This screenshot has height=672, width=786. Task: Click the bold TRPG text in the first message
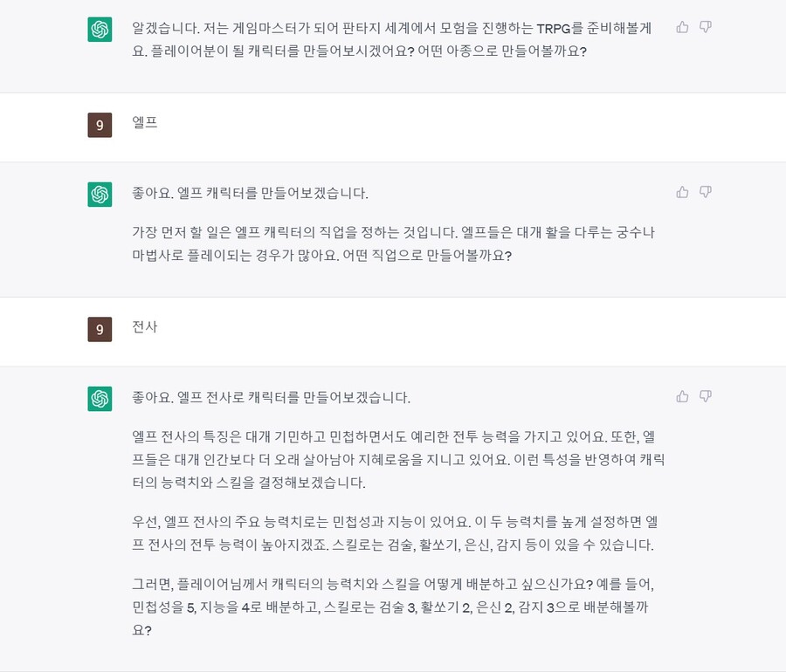[555, 28]
